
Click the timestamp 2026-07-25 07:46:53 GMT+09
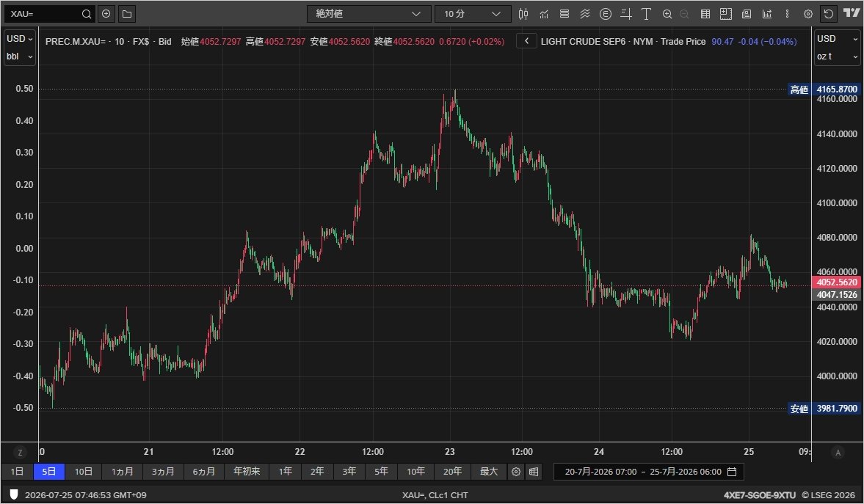[85, 494]
